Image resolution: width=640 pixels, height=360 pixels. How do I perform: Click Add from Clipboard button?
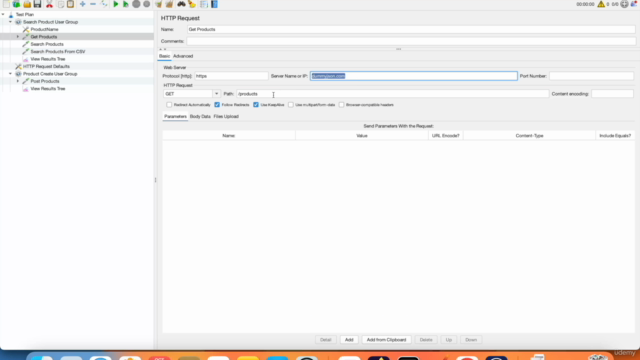coord(386,340)
